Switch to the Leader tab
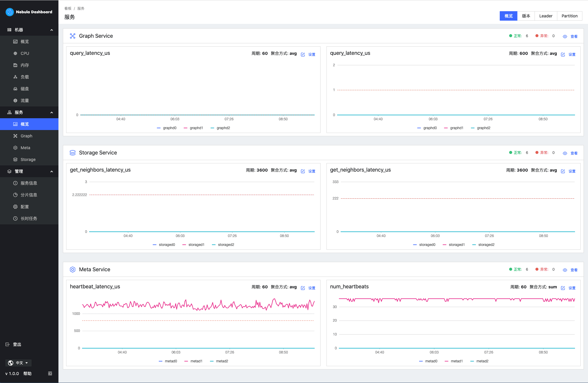The height and width of the screenshot is (383, 588). click(545, 16)
